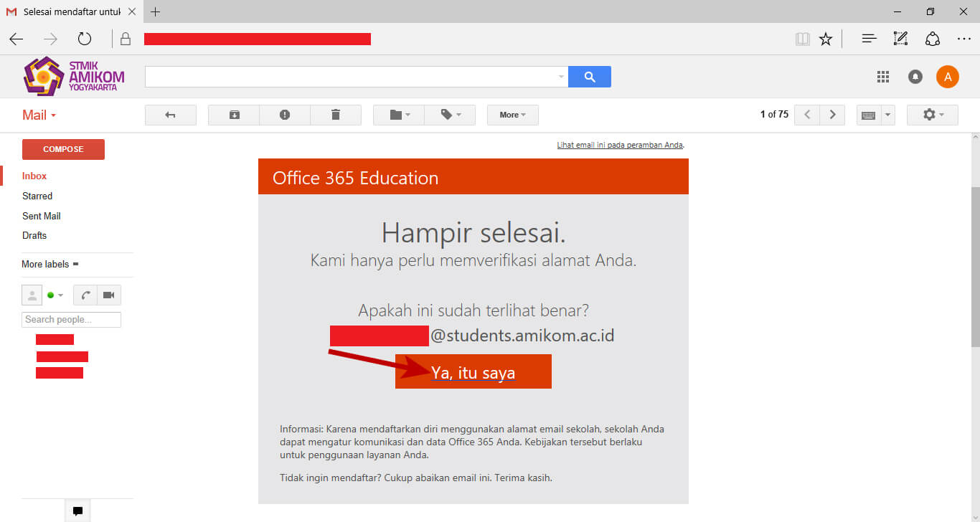Open the Move to folder dropdown

point(399,115)
